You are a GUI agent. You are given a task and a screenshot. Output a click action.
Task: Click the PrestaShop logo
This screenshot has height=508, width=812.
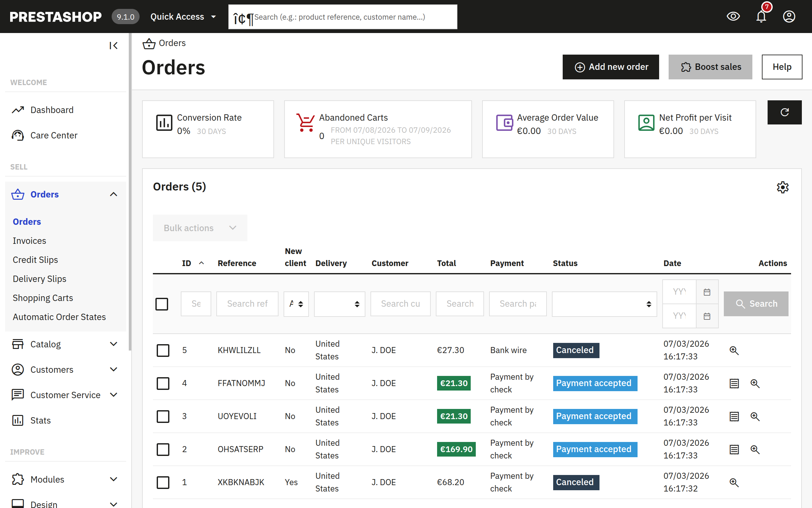coord(56,17)
